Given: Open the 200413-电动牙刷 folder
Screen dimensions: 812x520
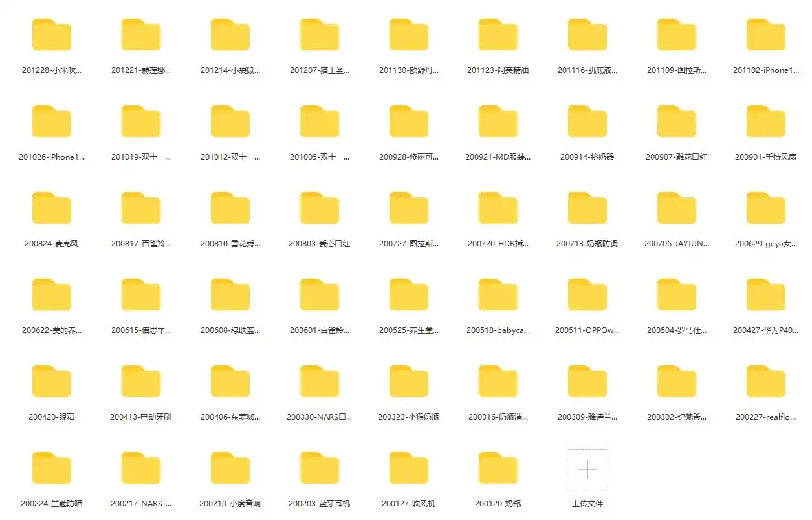Looking at the screenshot, I should click(x=140, y=382).
